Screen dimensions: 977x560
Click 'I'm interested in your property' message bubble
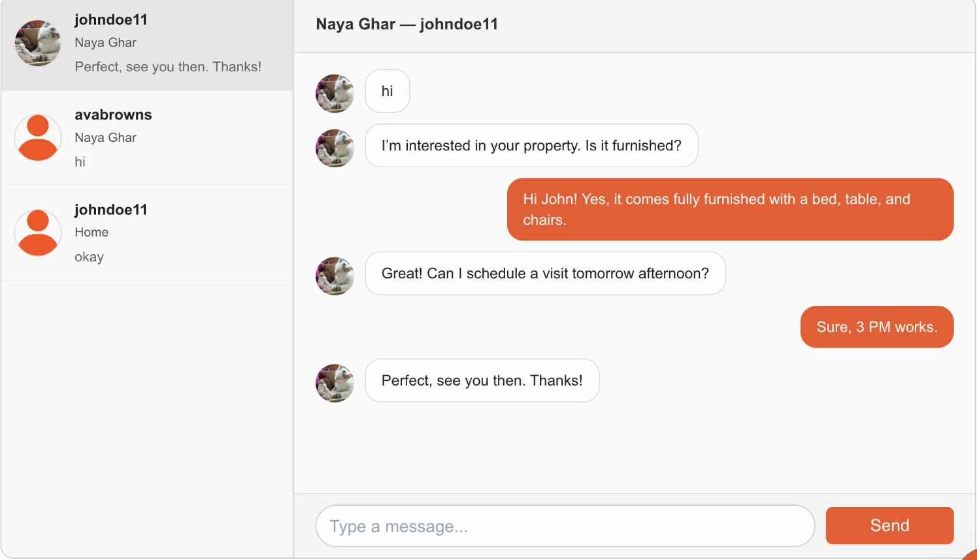pos(531,145)
